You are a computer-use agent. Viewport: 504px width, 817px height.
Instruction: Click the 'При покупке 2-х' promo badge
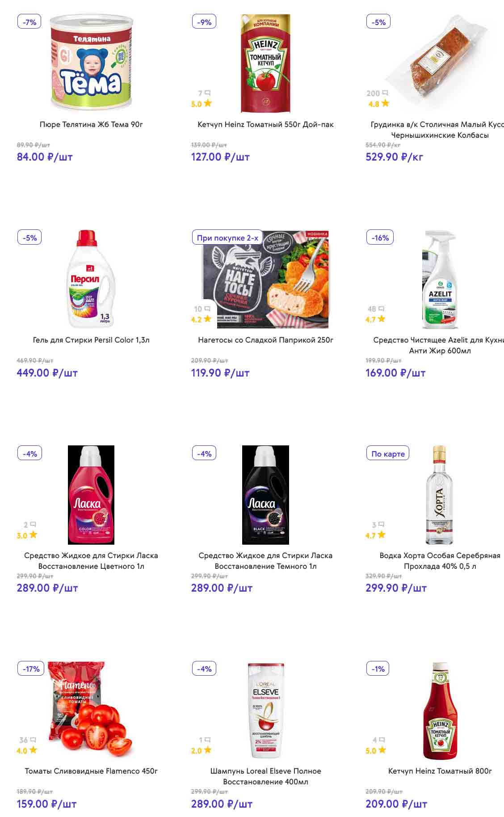(x=227, y=238)
